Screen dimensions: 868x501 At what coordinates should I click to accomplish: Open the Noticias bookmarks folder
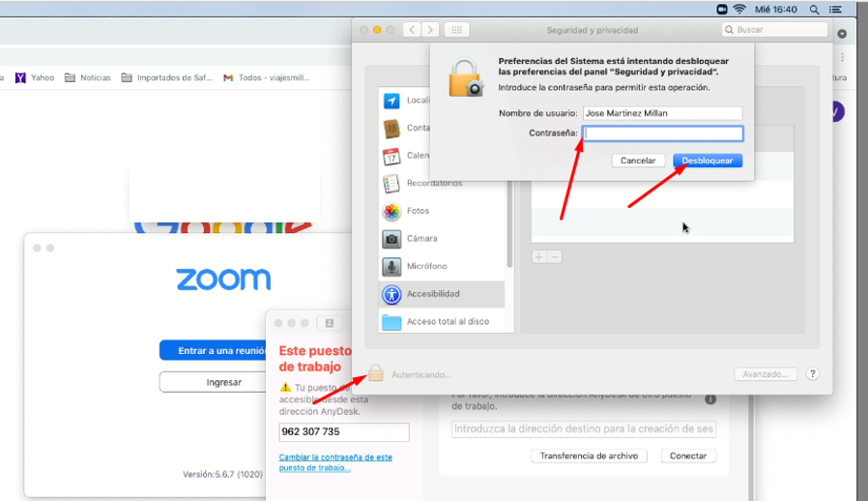88,78
